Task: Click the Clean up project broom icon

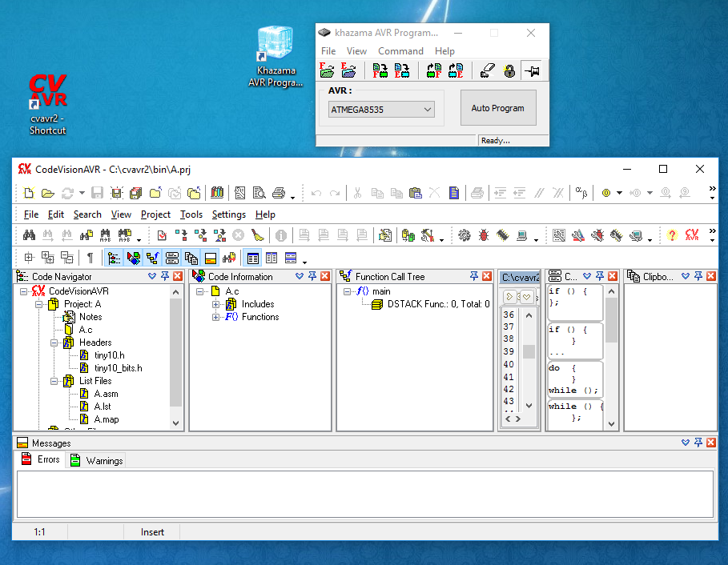Action: (x=257, y=235)
